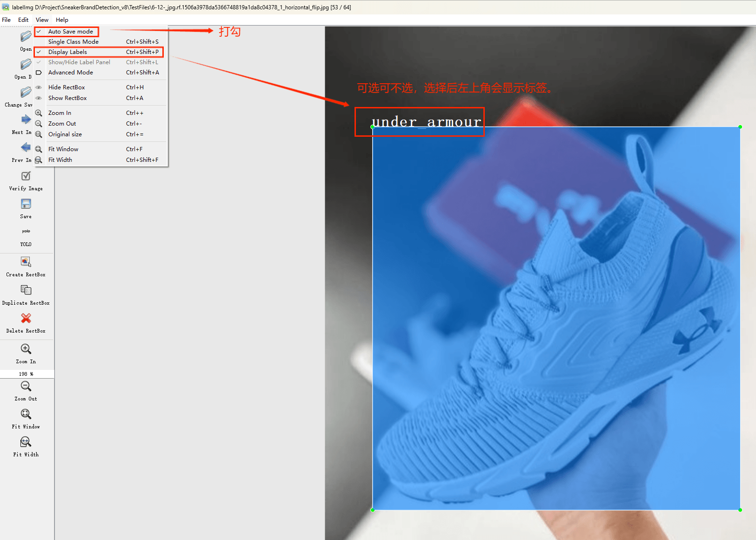Click the red Delete RectBox icon

click(x=26, y=318)
